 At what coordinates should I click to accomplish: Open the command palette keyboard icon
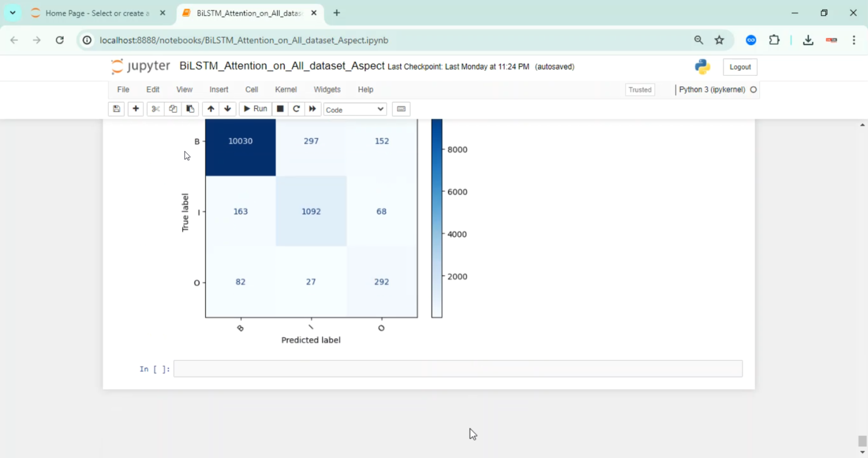pos(401,109)
